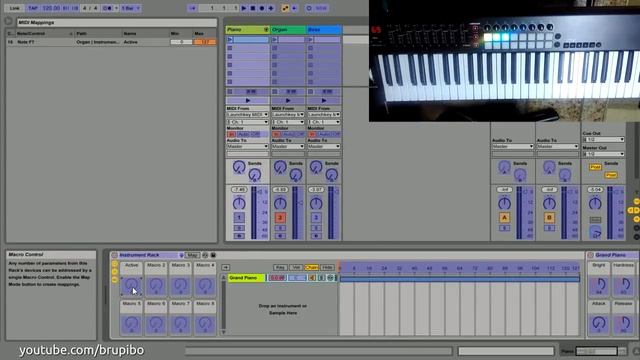This screenshot has width=640, height=360.
Task: Toggle the Organ track activator button 2
Action: click(x=280, y=218)
